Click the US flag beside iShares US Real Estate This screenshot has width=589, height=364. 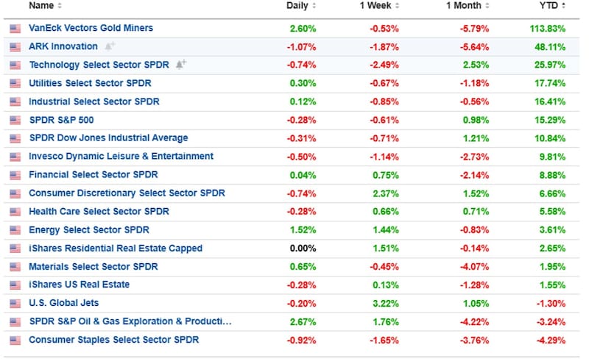(x=15, y=285)
